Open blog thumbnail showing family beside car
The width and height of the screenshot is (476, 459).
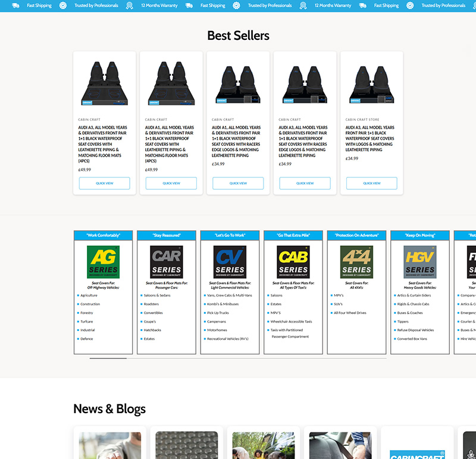point(264,445)
